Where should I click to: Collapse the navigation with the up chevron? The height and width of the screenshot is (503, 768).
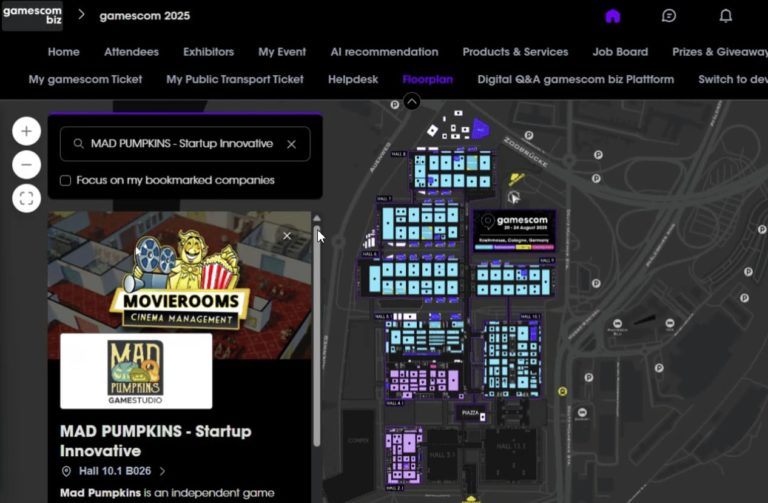point(412,102)
